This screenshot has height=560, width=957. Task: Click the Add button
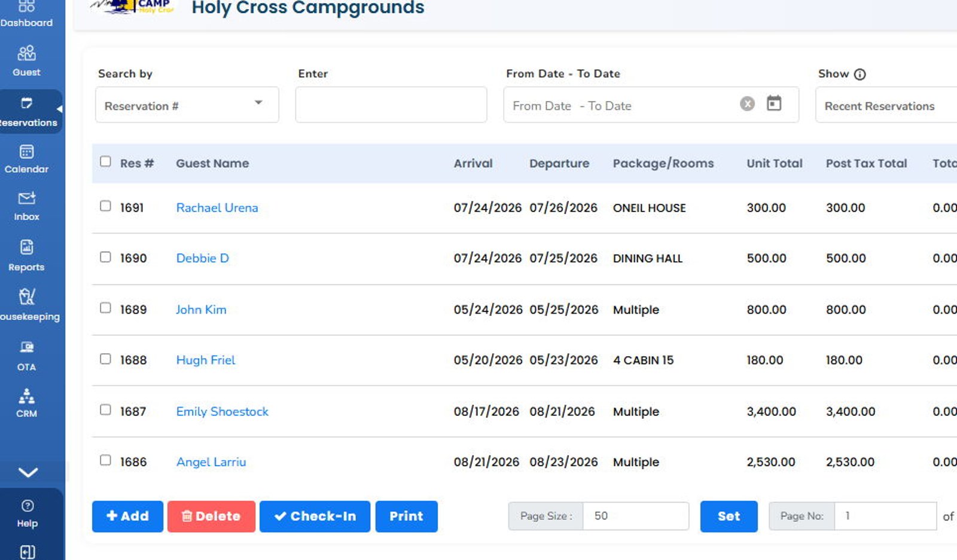[127, 516]
